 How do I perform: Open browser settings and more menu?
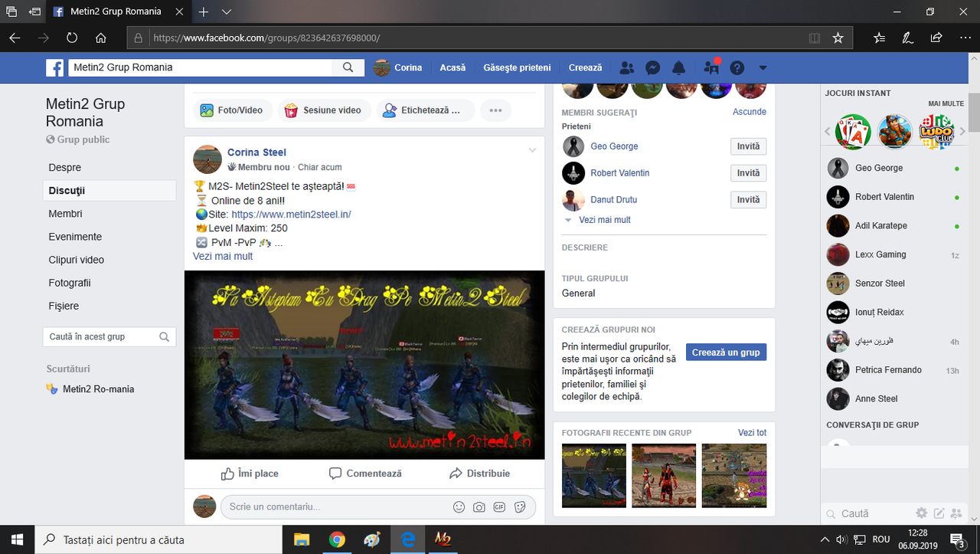point(964,38)
